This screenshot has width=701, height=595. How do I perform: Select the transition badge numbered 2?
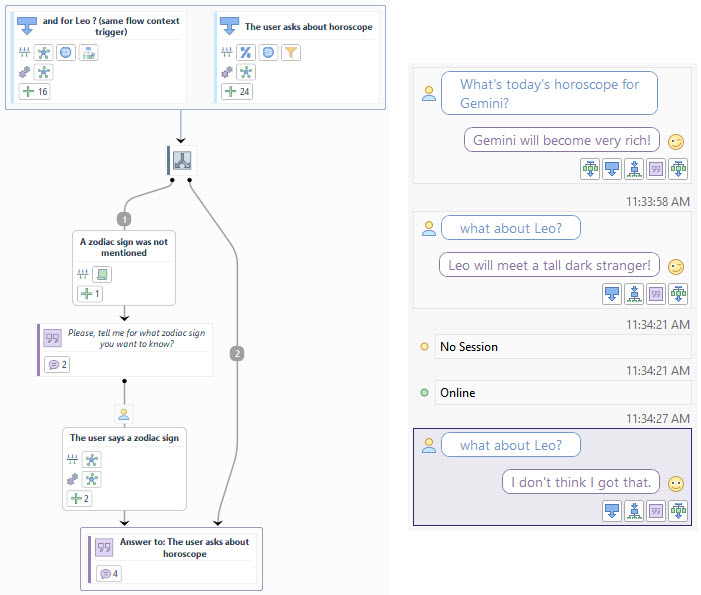click(x=237, y=353)
